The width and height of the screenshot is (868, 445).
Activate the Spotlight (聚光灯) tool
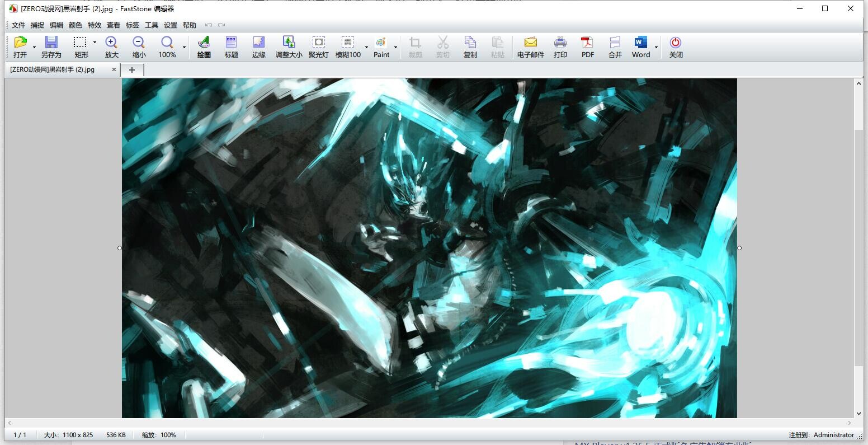click(x=318, y=47)
